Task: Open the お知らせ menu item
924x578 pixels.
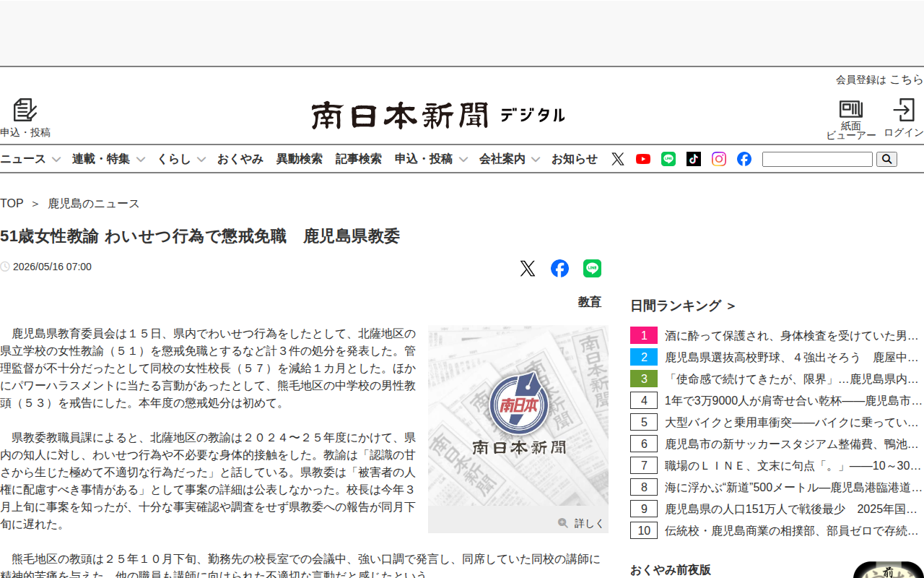Action: click(575, 159)
